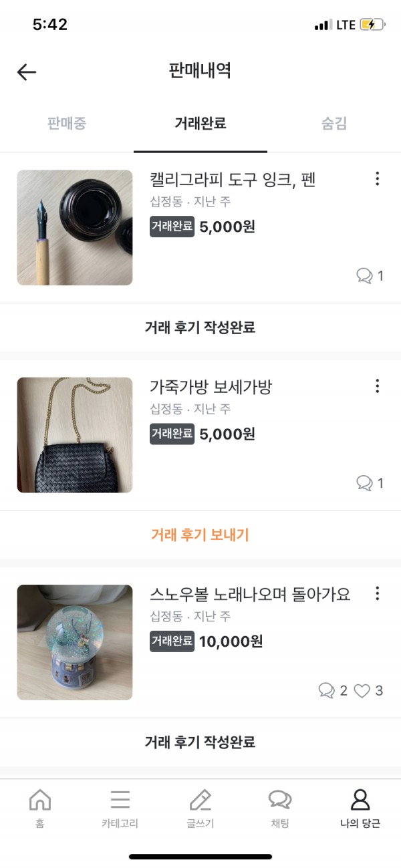Open the 홈 home icon

click(x=40, y=800)
